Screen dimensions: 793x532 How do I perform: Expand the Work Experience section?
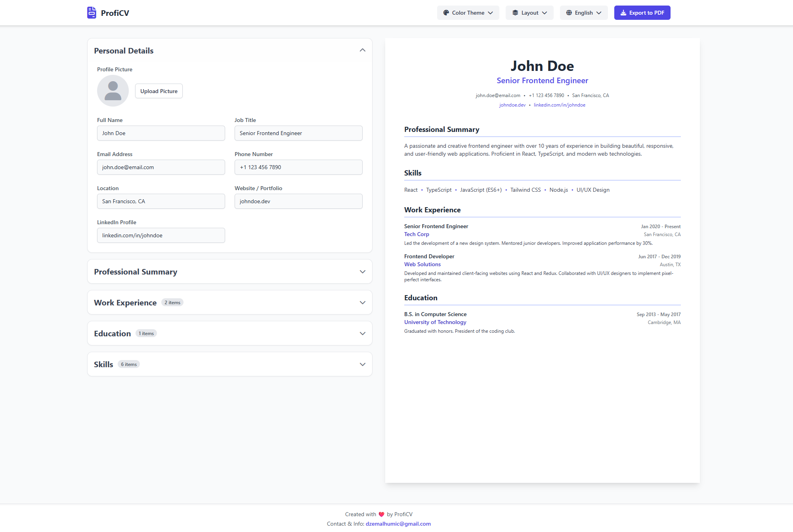pyautogui.click(x=362, y=303)
